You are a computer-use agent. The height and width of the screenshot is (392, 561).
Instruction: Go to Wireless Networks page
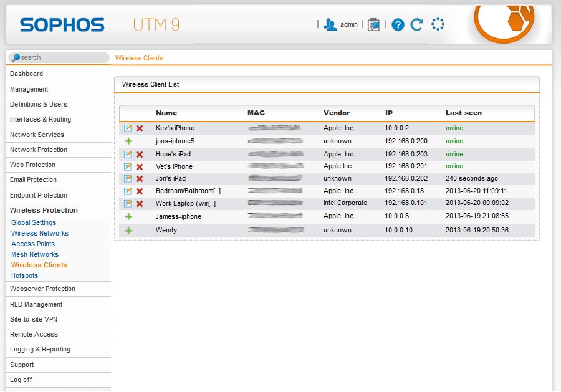(x=40, y=233)
